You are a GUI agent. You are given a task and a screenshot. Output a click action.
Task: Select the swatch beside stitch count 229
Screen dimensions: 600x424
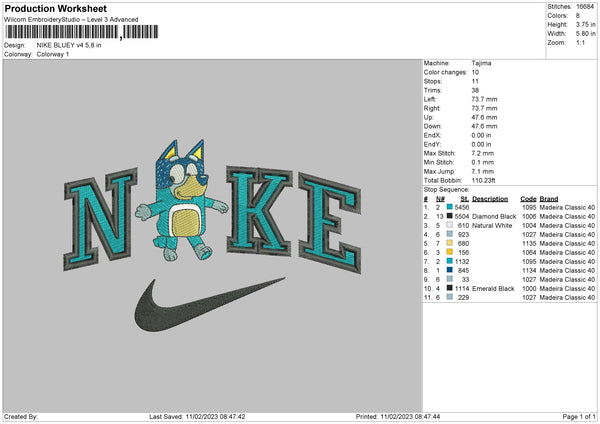(x=450, y=297)
